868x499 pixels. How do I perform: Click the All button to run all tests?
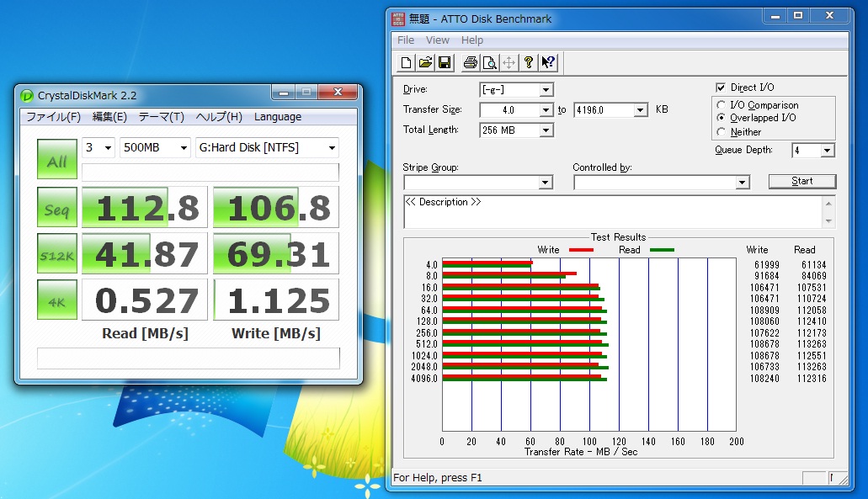coord(56,160)
